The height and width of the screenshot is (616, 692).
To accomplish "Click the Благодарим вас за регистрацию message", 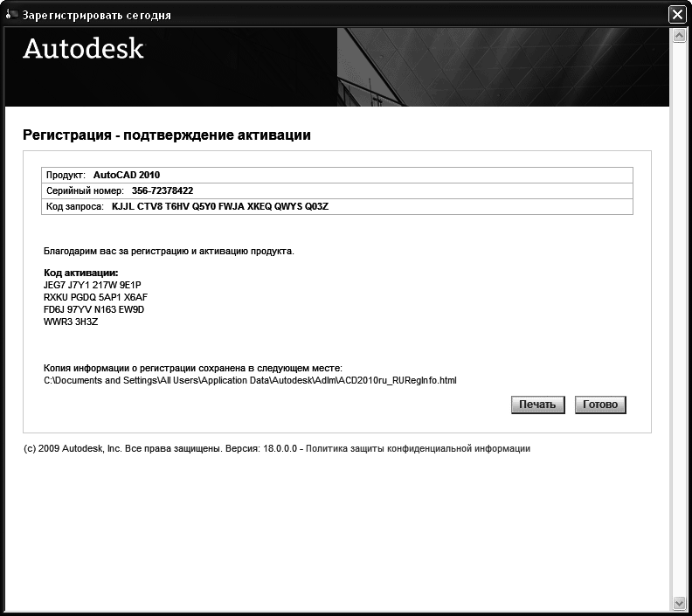I will tap(169, 251).
